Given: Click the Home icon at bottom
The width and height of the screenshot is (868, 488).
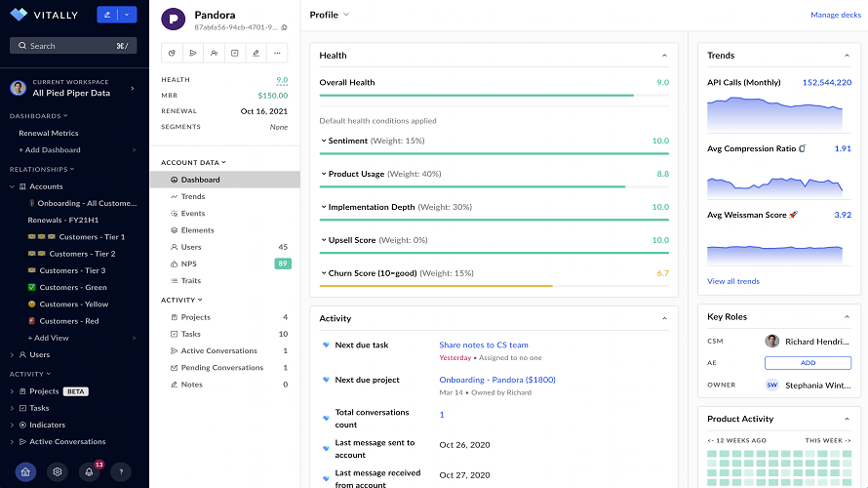Looking at the screenshot, I should (x=25, y=472).
